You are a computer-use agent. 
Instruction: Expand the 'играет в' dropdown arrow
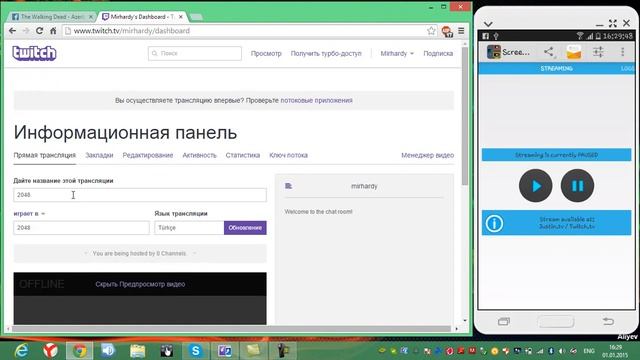tap(43, 213)
